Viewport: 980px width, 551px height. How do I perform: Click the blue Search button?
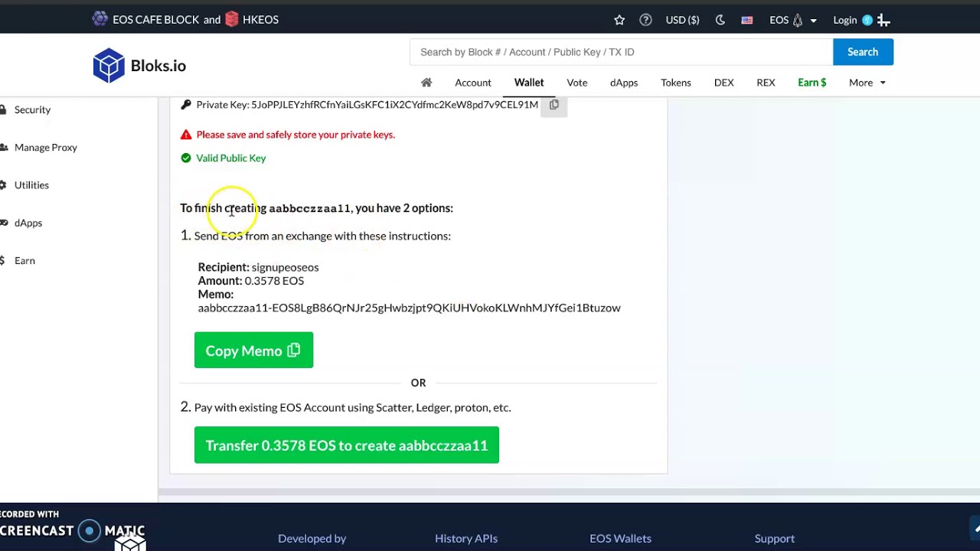click(x=863, y=52)
